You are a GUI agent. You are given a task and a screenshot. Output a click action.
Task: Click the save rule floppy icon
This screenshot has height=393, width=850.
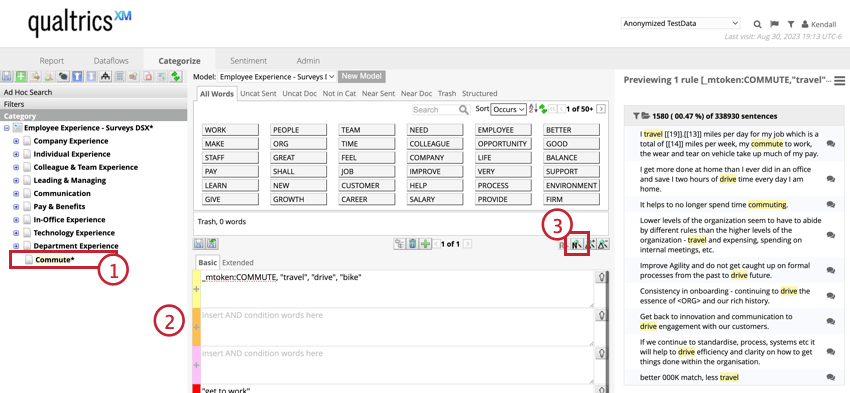[x=199, y=244]
